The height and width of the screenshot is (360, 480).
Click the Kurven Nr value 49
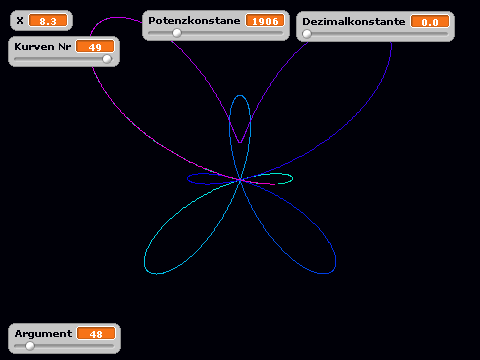click(x=95, y=47)
